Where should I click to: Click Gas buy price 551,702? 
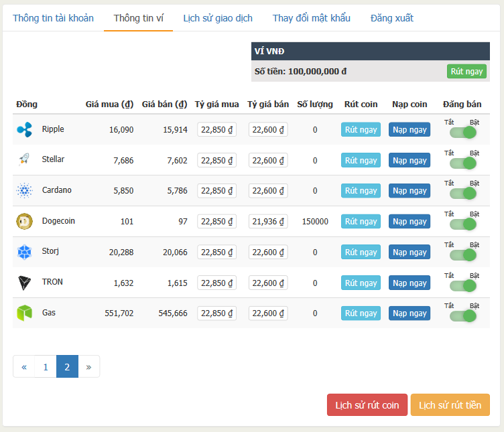coord(119,313)
